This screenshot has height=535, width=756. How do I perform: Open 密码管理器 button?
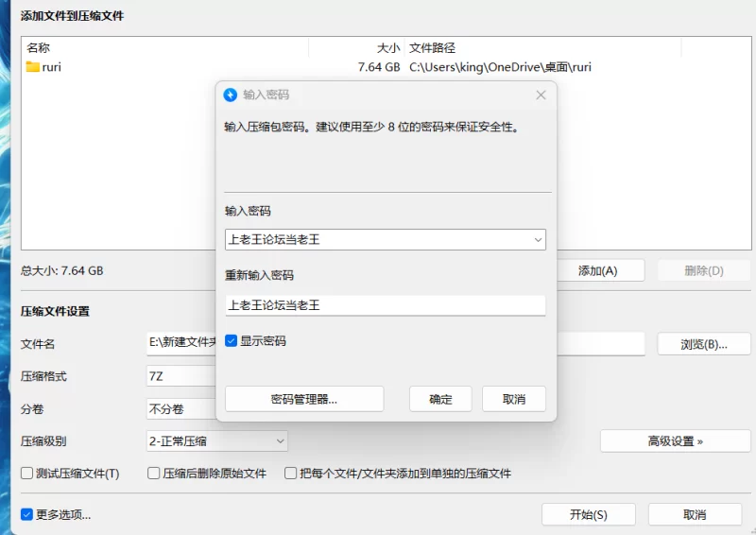[304, 399]
